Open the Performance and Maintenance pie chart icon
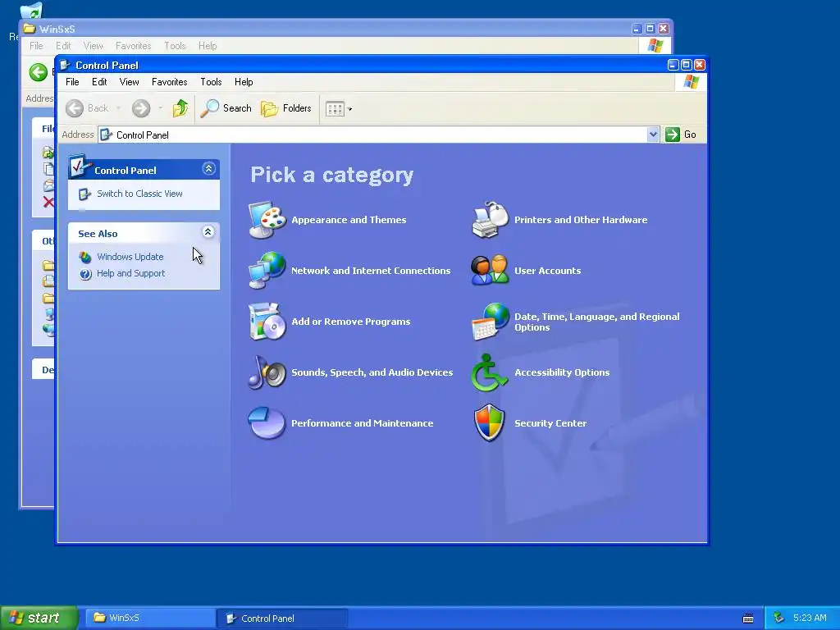The width and height of the screenshot is (840, 630). tap(267, 422)
